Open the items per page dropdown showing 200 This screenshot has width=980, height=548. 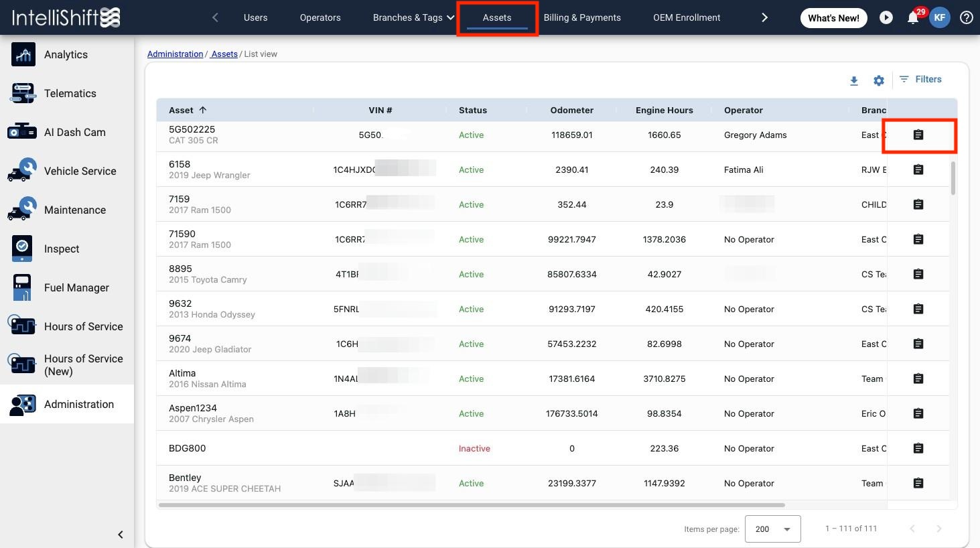point(772,529)
